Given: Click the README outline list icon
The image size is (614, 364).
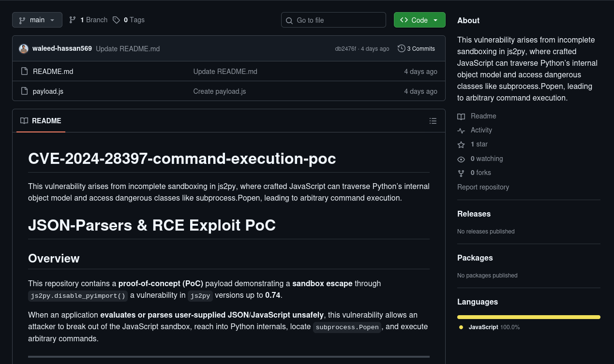Looking at the screenshot, I should [x=433, y=121].
